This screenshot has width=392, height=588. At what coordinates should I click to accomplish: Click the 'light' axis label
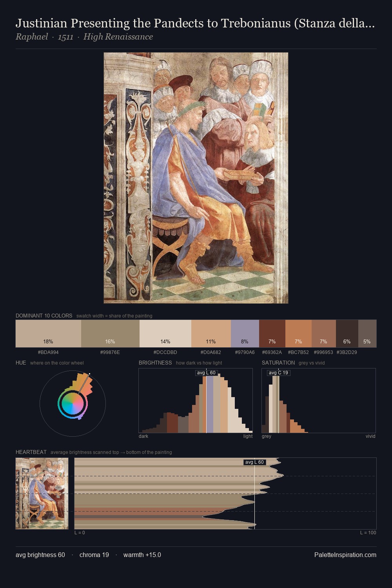point(248,436)
